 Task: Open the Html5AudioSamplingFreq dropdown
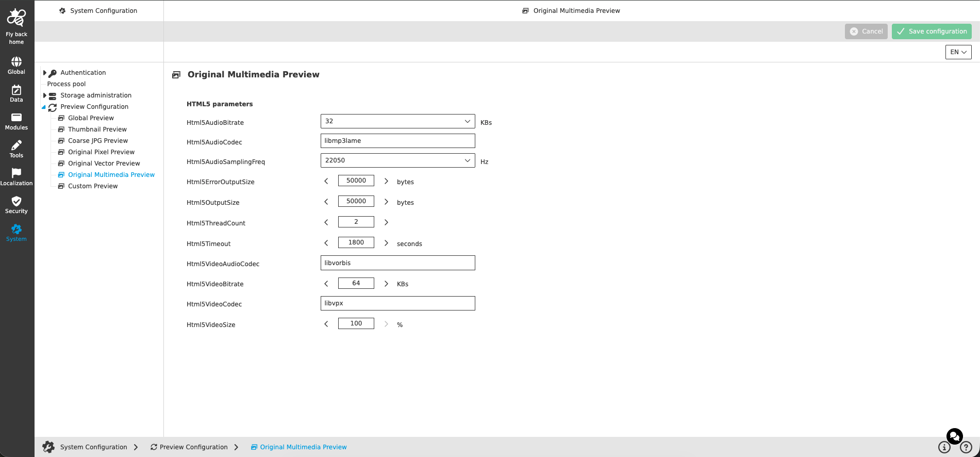[x=397, y=160]
